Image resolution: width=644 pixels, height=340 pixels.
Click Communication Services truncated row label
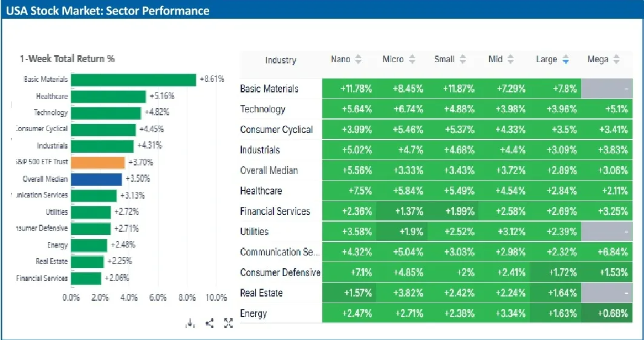coord(279,252)
